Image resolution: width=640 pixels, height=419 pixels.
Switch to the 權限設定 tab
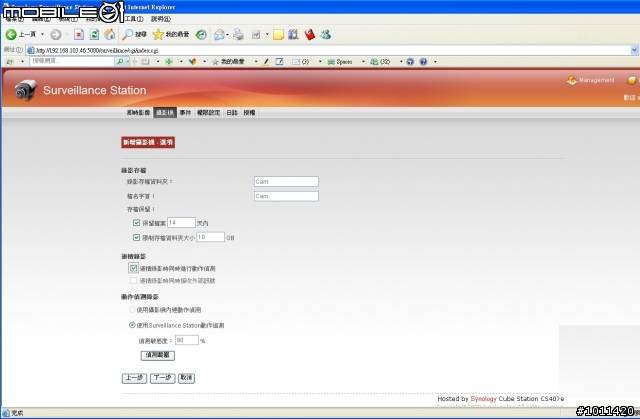208,113
